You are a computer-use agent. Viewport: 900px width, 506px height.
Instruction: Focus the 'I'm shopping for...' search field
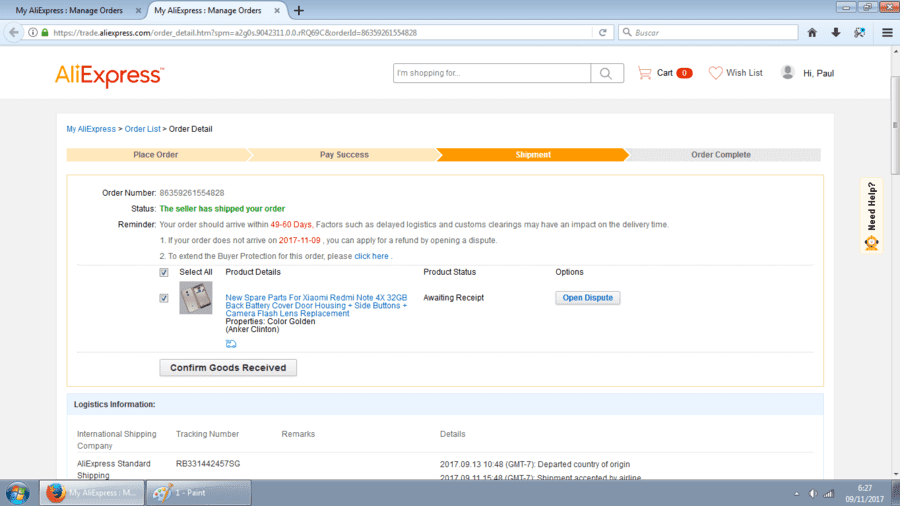click(x=492, y=73)
